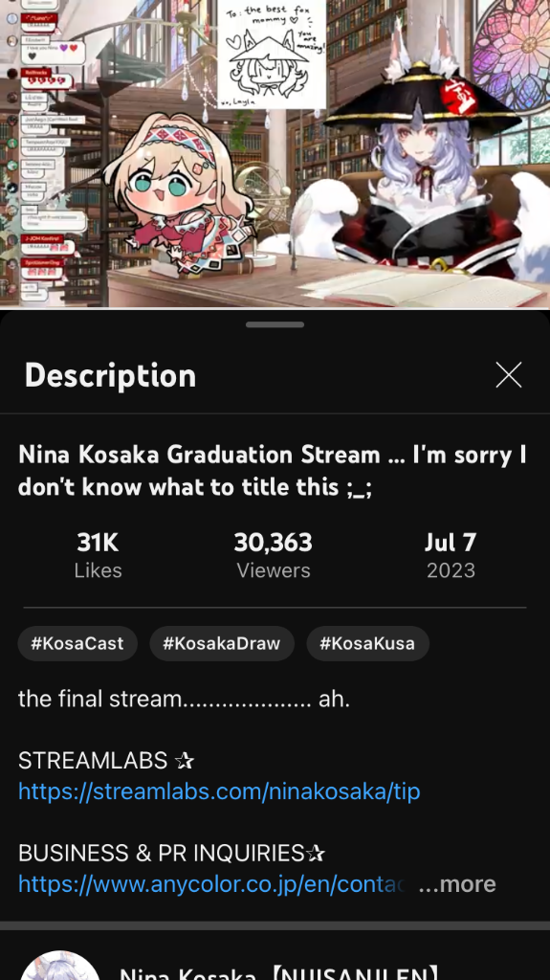Tap the Nina Kosaka channel name
Viewport: 550px width, 980px height.
pos(278,972)
